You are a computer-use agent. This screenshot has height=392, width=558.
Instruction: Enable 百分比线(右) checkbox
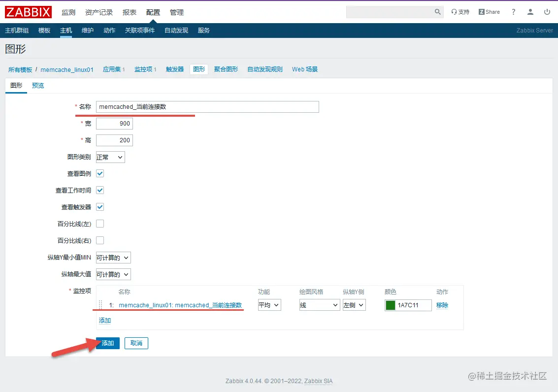tap(100, 240)
